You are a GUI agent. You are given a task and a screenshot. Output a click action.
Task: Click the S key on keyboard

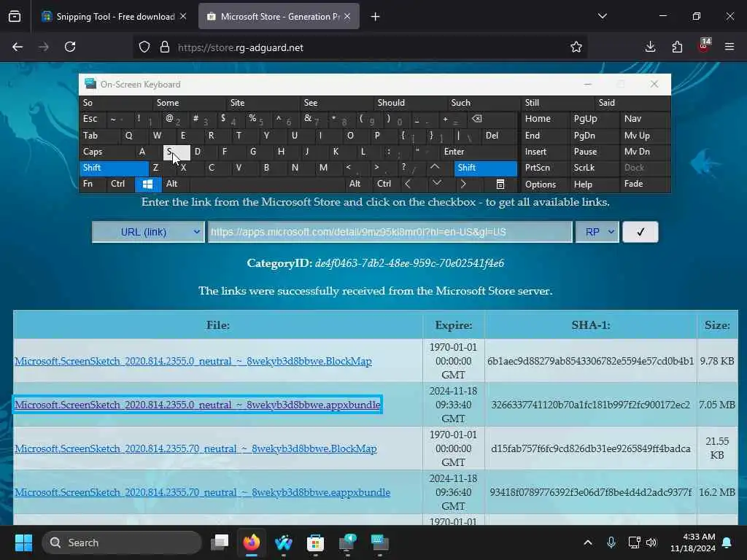coord(177,152)
